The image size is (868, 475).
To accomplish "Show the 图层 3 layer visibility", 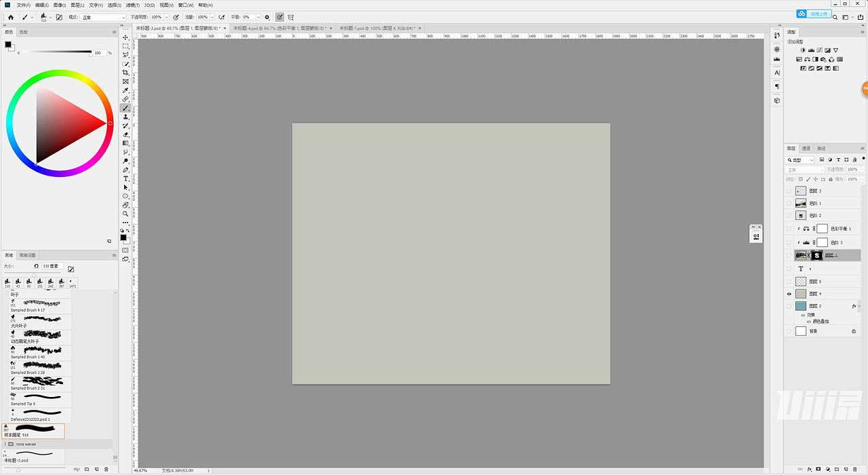I will (788, 191).
